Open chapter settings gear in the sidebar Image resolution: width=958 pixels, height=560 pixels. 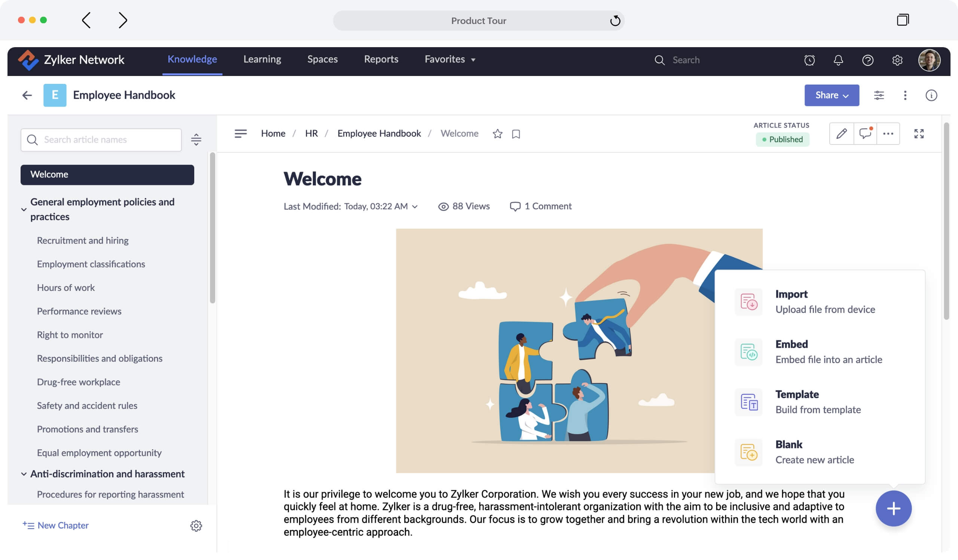196,526
